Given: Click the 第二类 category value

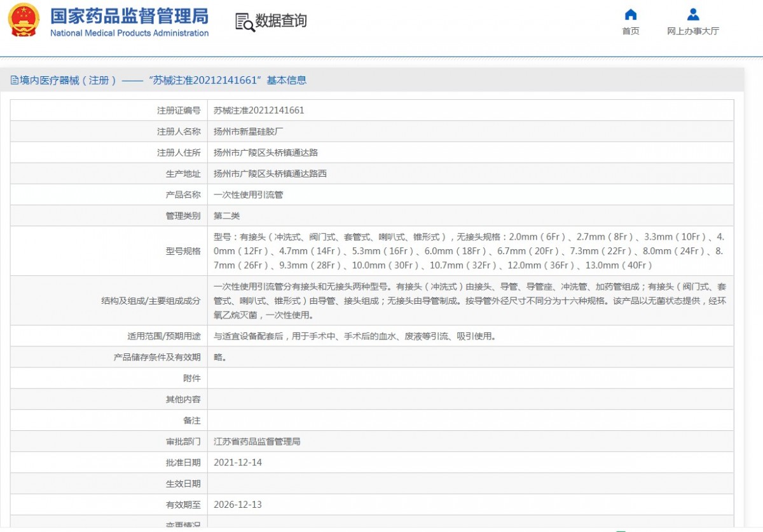Looking at the screenshot, I should click(227, 216).
